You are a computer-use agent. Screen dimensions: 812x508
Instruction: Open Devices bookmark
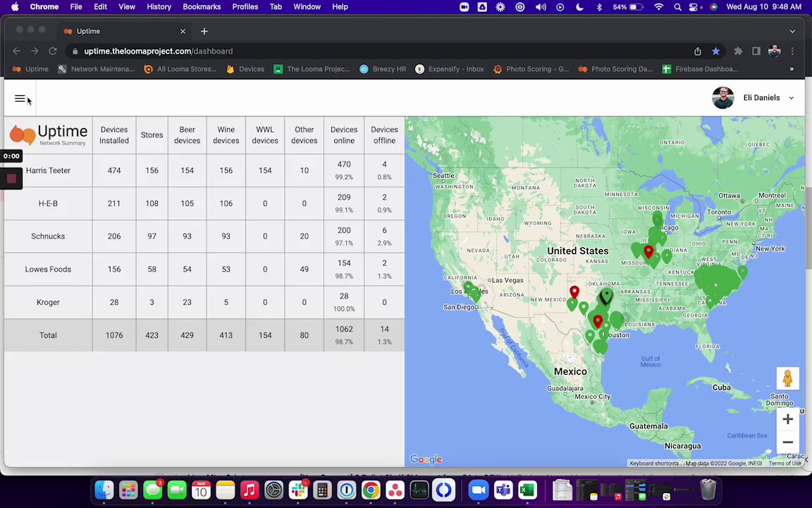coord(245,69)
